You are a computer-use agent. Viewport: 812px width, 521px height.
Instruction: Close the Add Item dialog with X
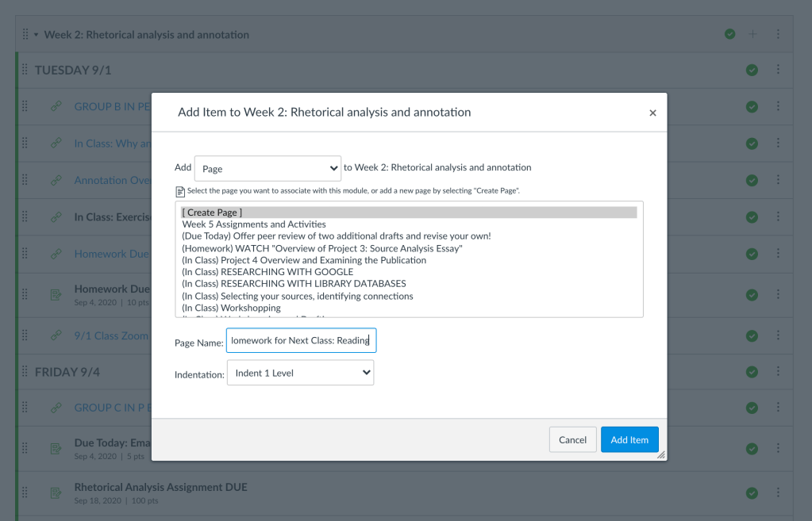[652, 113]
